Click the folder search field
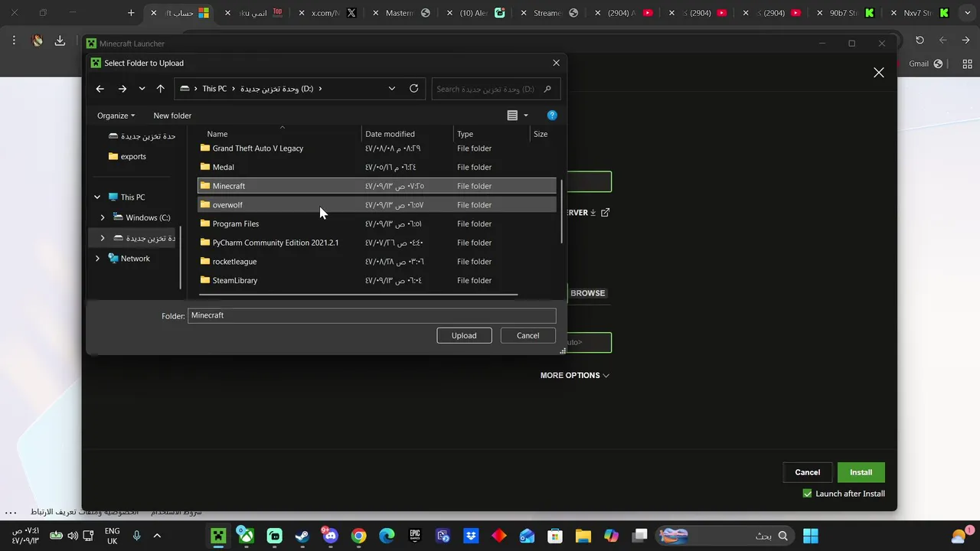 coord(495,89)
